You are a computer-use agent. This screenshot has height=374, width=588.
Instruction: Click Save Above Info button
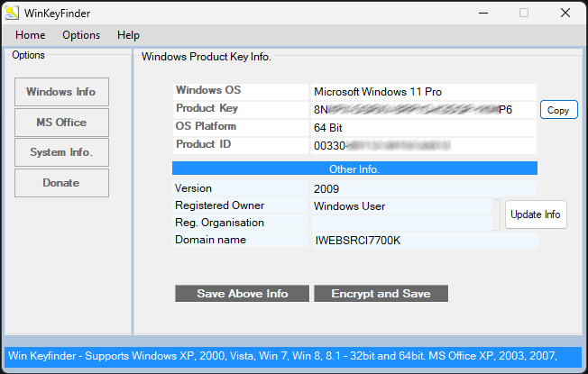click(243, 294)
